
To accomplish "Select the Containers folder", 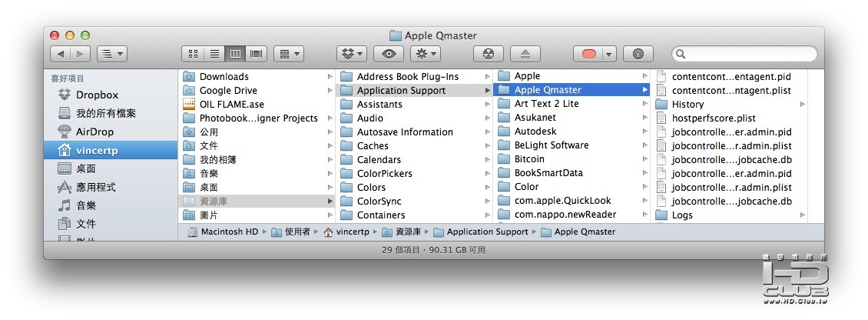I will click(x=414, y=215).
